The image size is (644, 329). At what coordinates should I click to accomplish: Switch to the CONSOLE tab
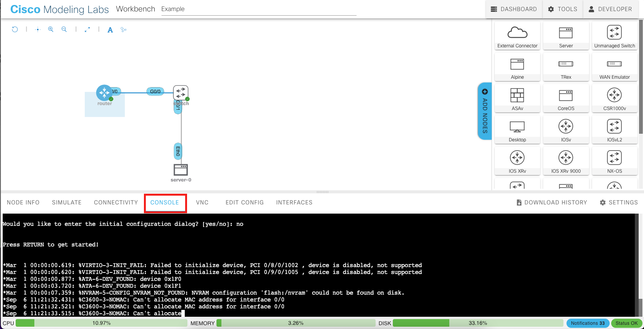(165, 203)
